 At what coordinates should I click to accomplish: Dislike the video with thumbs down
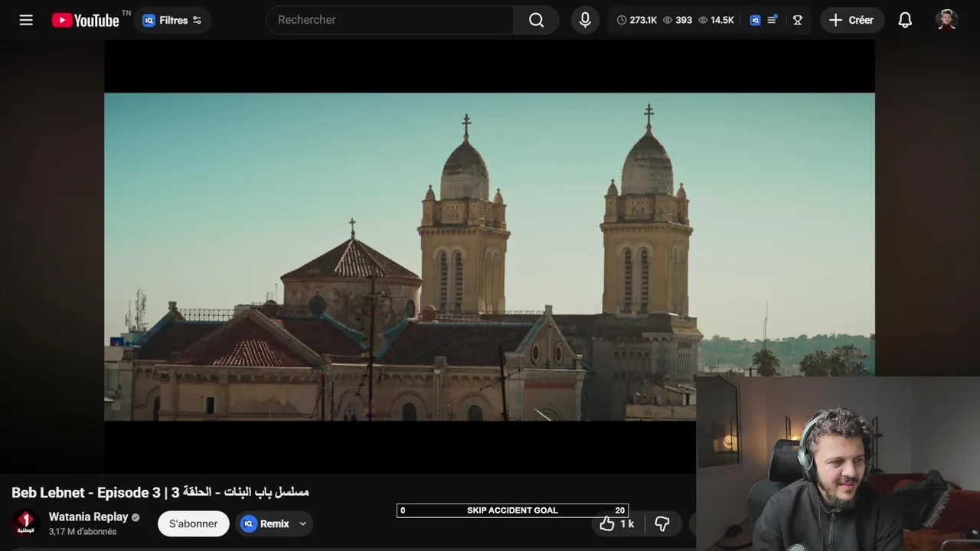(662, 523)
